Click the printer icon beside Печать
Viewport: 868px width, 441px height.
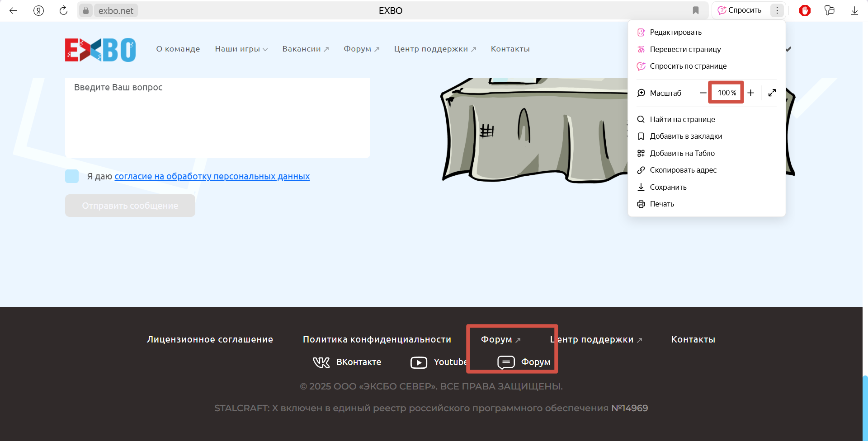tap(641, 204)
